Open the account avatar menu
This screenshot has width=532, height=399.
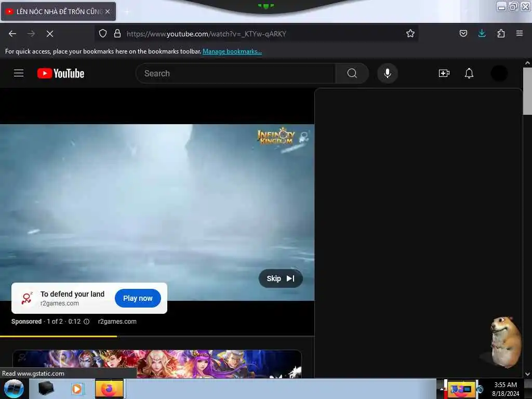[x=499, y=73]
